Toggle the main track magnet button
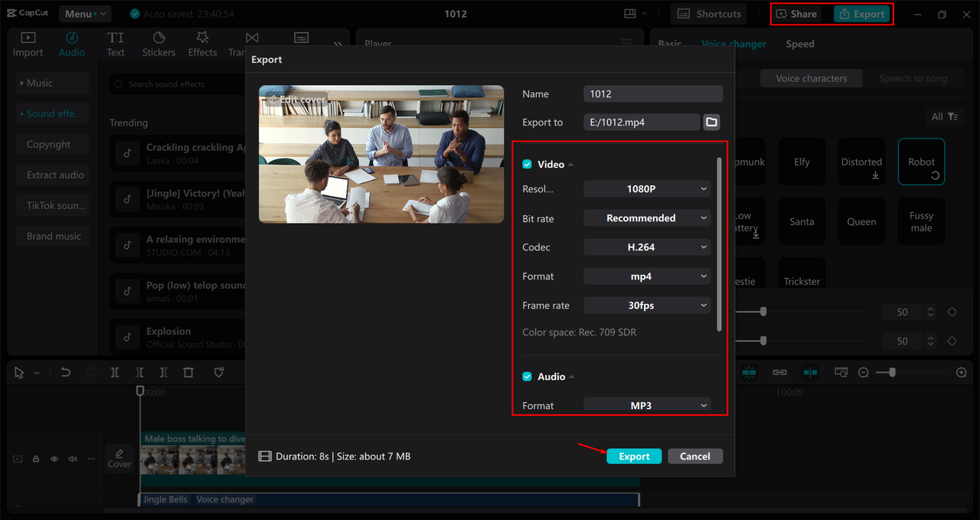The image size is (980, 520). (749, 372)
